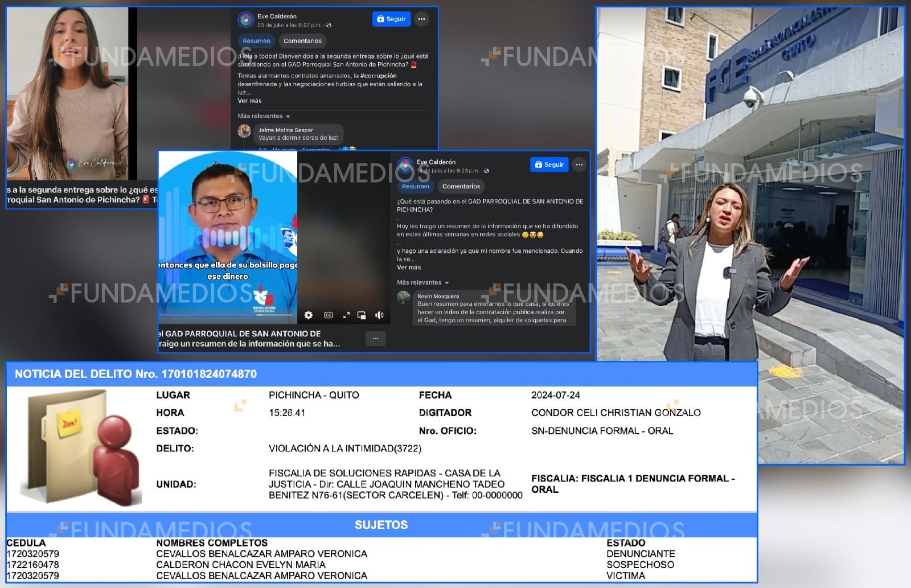The height and width of the screenshot is (588, 911).
Task: Select Resumen tab on the 18 de julio post
Action: (415, 186)
